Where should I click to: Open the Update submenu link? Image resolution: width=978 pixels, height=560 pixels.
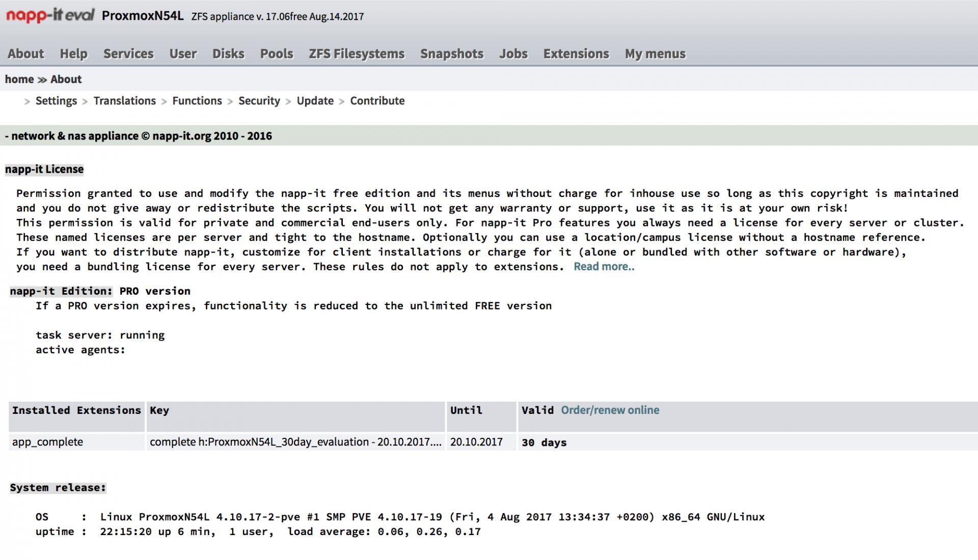pyautogui.click(x=315, y=101)
